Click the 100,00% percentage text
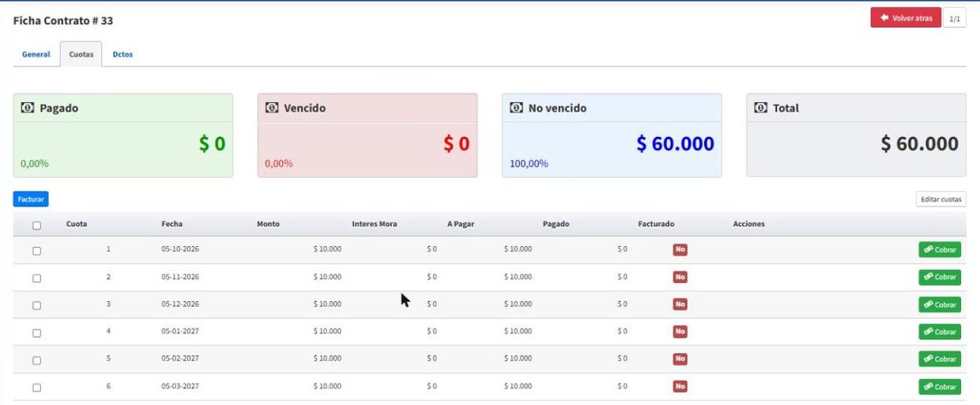This screenshot has width=980, height=405. 529,164
